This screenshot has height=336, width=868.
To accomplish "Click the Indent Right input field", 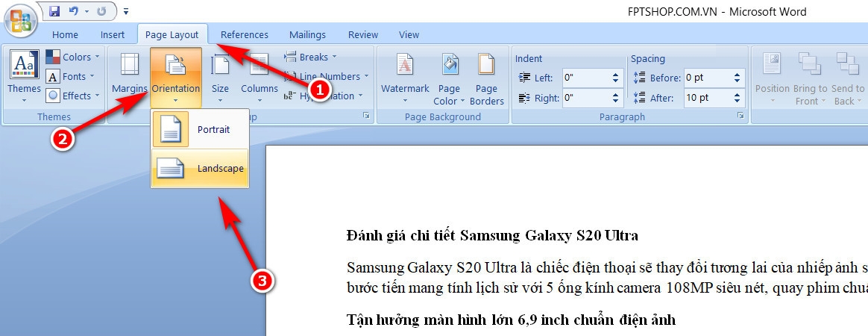I will tap(585, 98).
